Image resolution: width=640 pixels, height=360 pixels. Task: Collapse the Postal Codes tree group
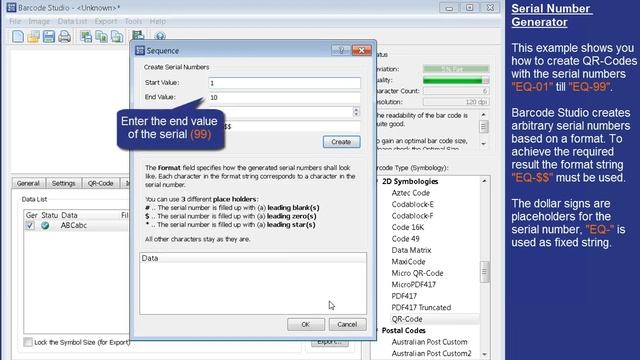pos(377,330)
